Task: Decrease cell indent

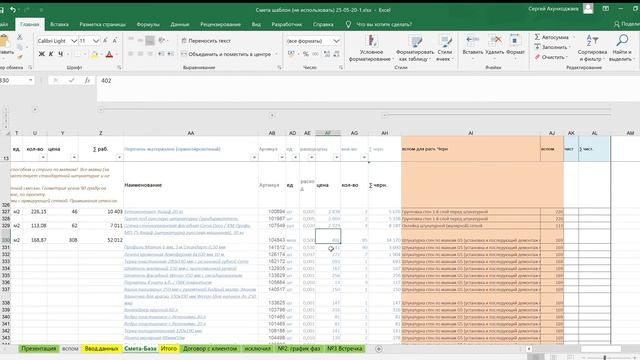Action: [x=161, y=54]
